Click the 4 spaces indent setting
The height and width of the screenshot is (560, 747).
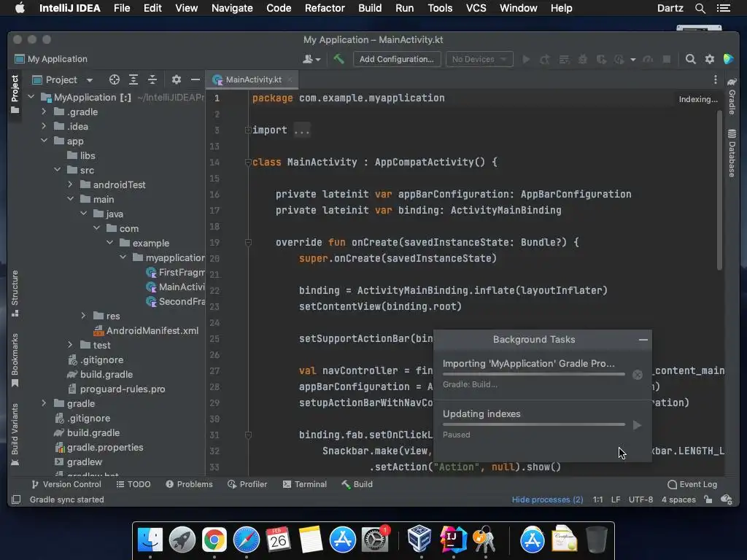pyautogui.click(x=678, y=499)
